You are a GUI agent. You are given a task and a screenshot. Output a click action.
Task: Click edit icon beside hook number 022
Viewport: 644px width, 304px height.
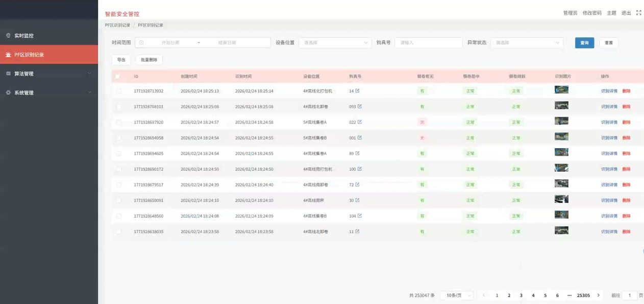tap(360, 122)
